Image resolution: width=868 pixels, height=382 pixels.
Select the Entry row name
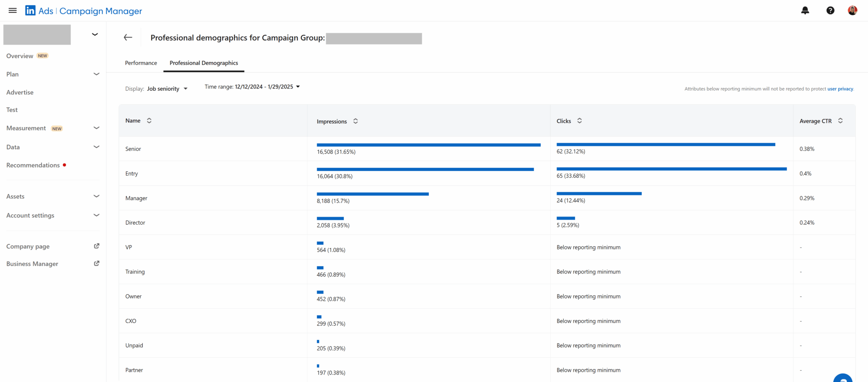(131, 173)
